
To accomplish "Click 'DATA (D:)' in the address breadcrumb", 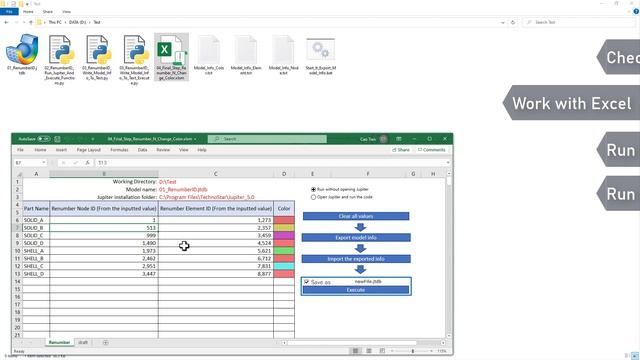I will [78, 22].
